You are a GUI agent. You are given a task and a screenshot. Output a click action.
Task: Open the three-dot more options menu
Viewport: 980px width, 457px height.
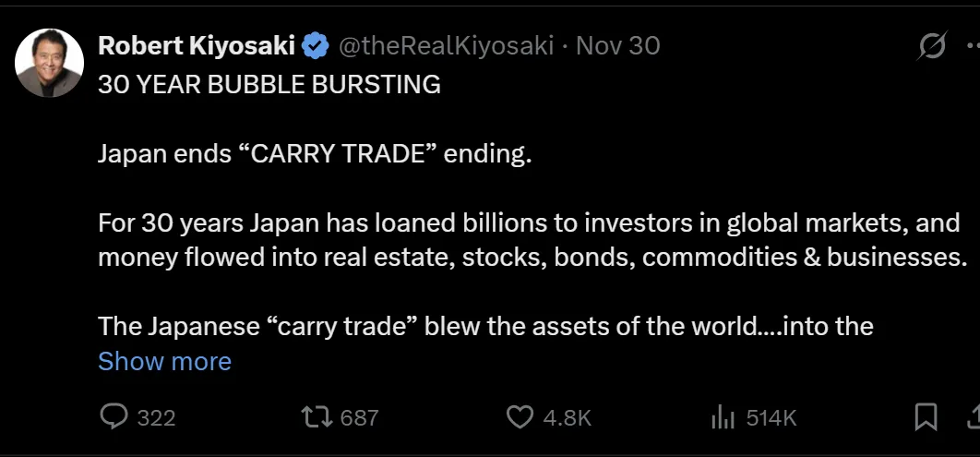(971, 45)
